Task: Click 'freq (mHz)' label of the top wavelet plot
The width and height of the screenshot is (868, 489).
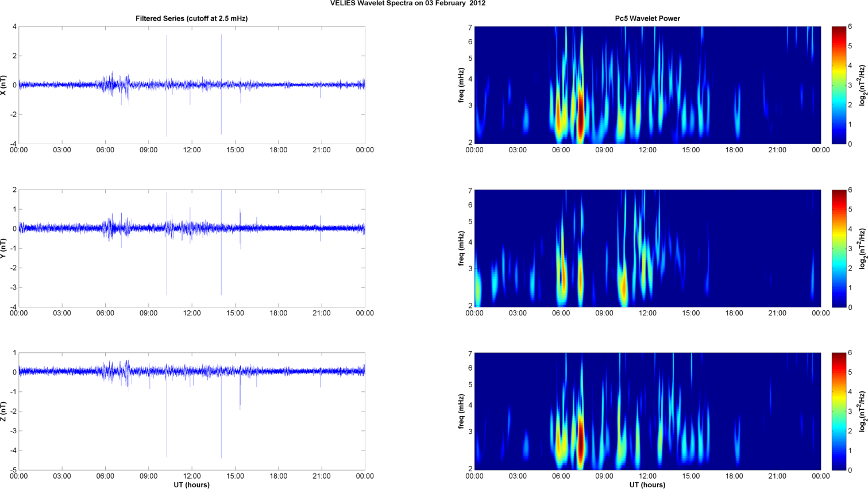Action: point(461,85)
